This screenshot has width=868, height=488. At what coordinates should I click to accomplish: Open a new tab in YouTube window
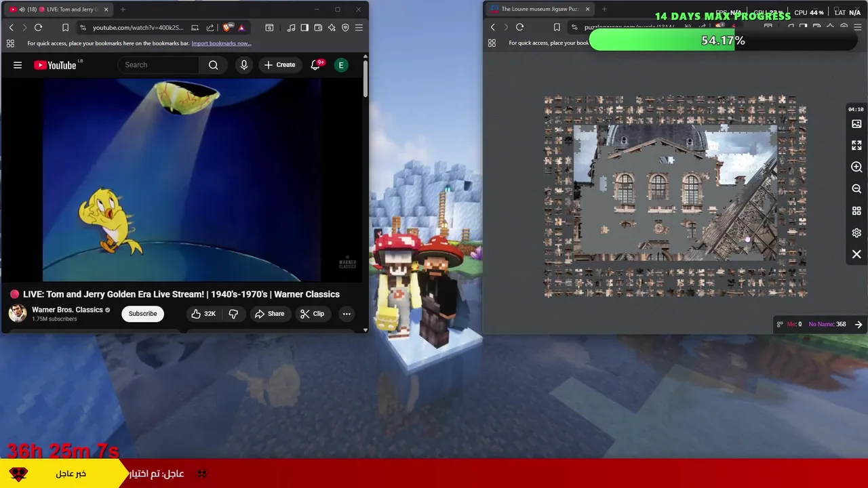point(123,9)
